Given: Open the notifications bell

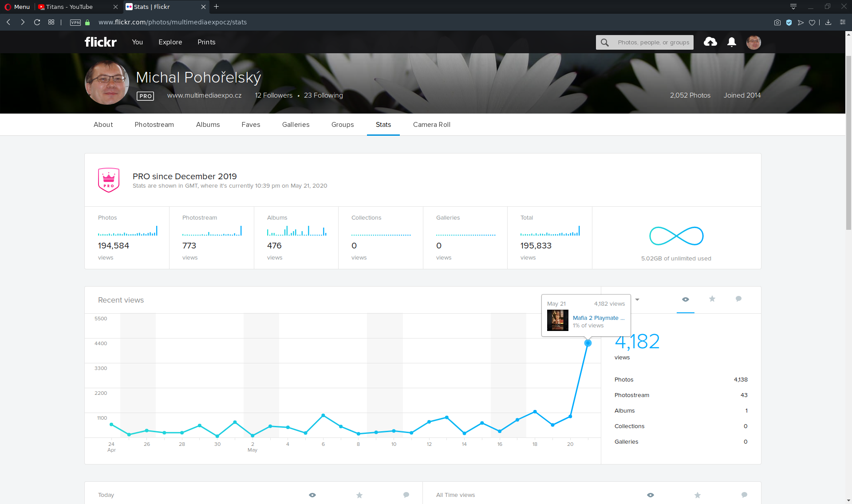Looking at the screenshot, I should click(x=732, y=42).
